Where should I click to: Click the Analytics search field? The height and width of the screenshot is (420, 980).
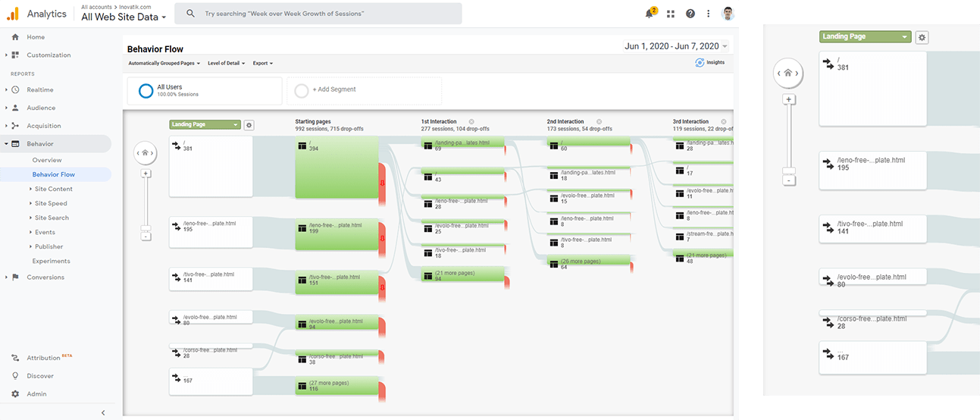318,14
